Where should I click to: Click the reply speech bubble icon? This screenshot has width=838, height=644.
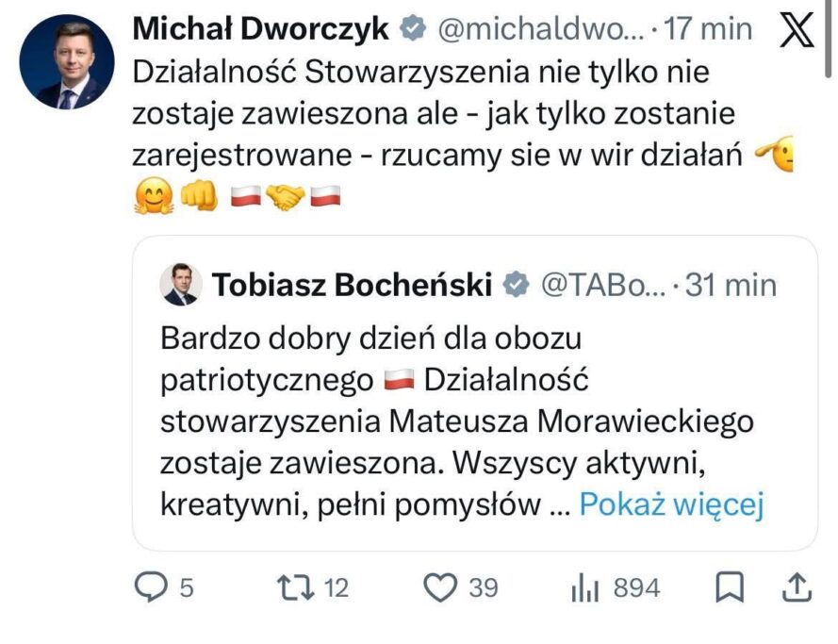(150, 587)
